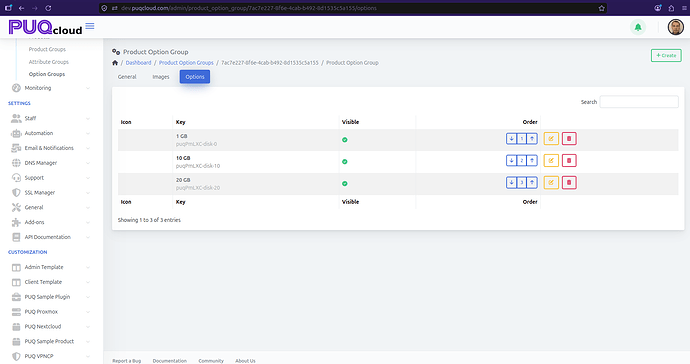Expand the DNS Manager chevron
The height and width of the screenshot is (364, 690).
[88, 163]
